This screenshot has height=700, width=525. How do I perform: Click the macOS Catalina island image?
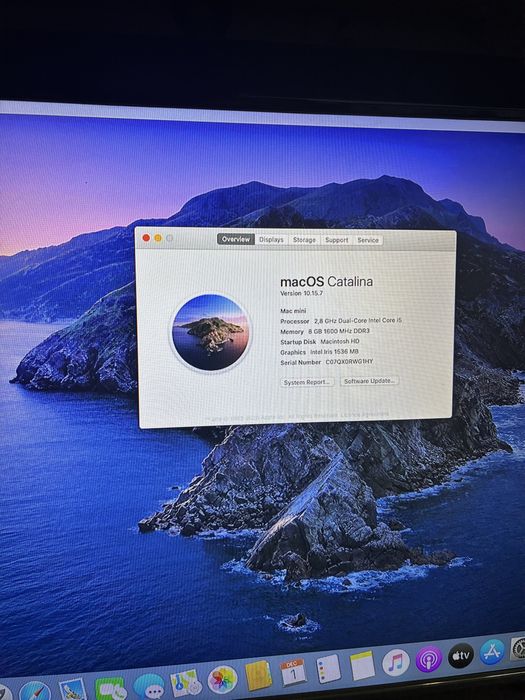click(x=210, y=332)
